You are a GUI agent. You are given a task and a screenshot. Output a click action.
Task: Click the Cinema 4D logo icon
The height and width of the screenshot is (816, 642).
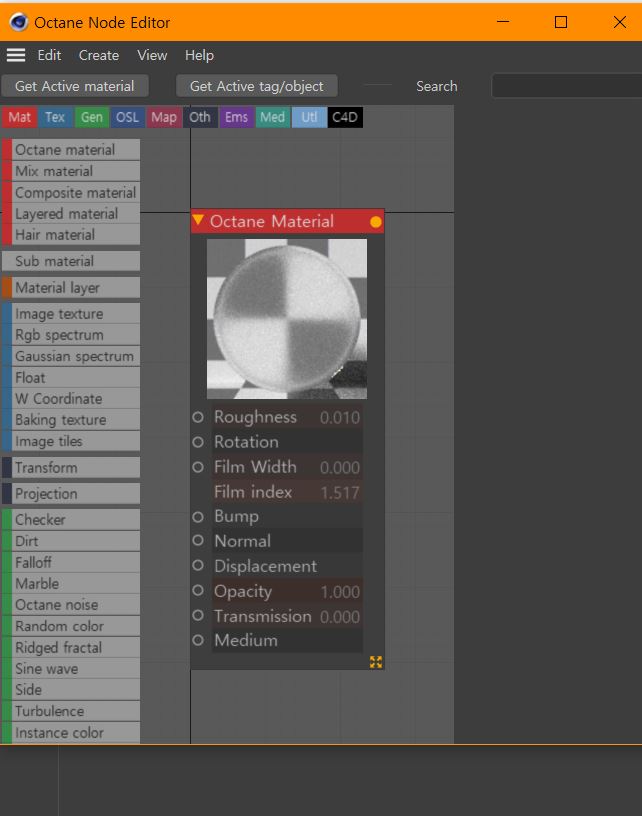pyautogui.click(x=19, y=22)
